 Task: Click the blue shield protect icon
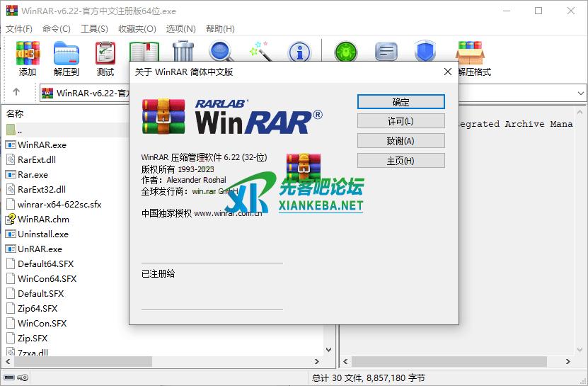click(x=425, y=52)
